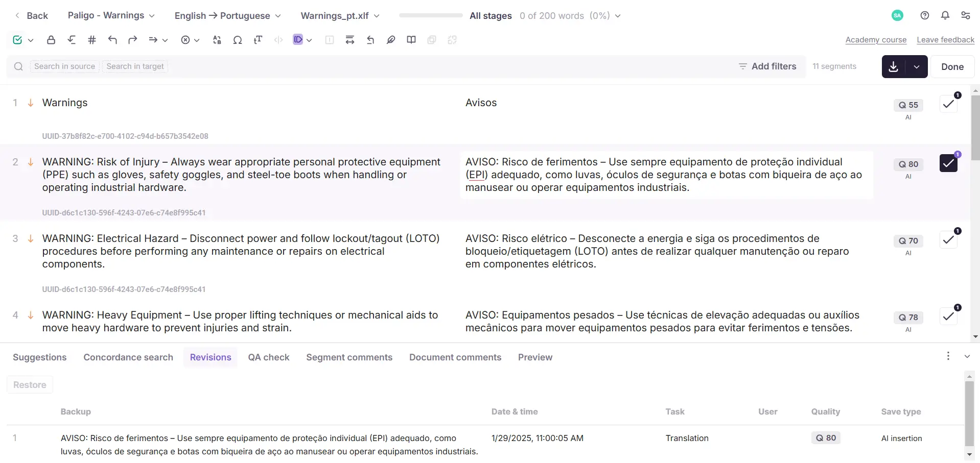
Task: Undo the last action
Action: click(x=112, y=40)
